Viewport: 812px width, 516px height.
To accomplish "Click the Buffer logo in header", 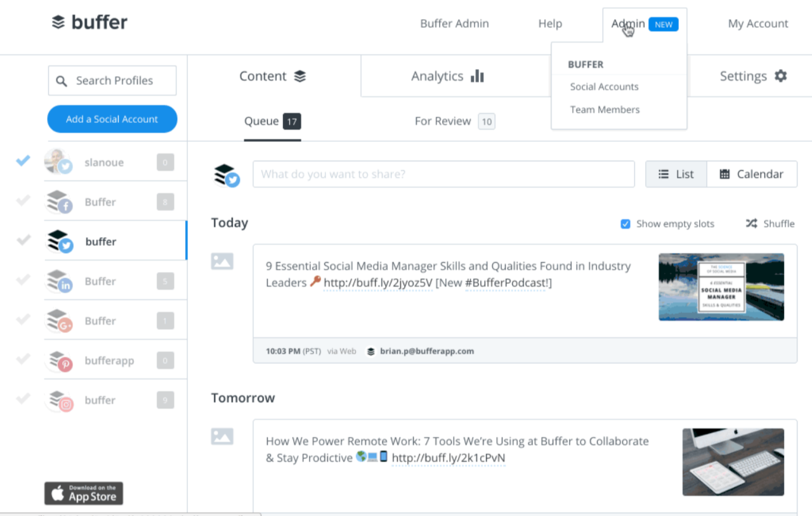I will [89, 23].
